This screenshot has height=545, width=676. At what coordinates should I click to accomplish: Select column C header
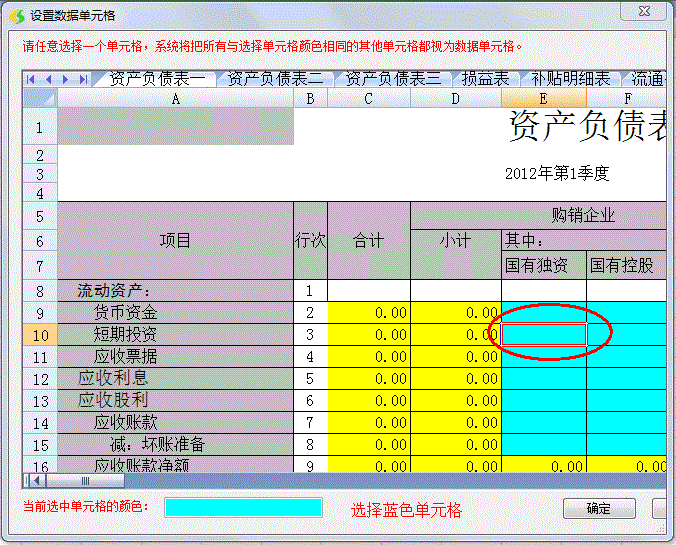pyautogui.click(x=369, y=99)
